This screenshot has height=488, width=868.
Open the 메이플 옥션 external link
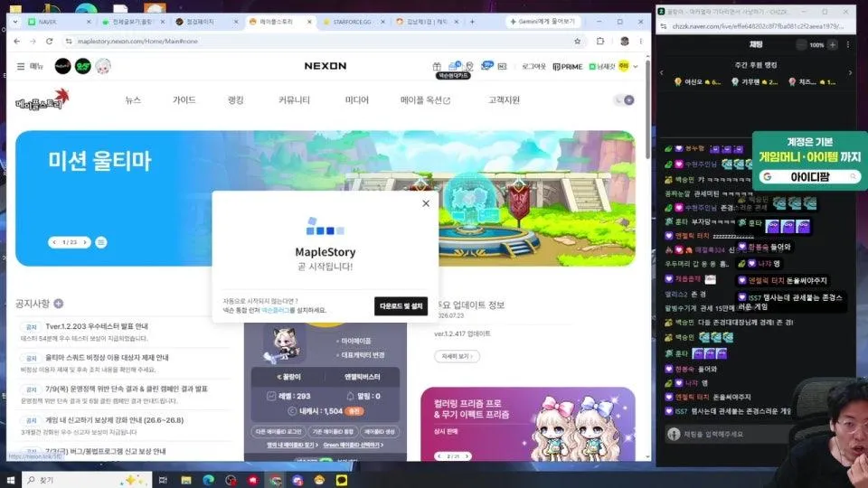point(425,100)
